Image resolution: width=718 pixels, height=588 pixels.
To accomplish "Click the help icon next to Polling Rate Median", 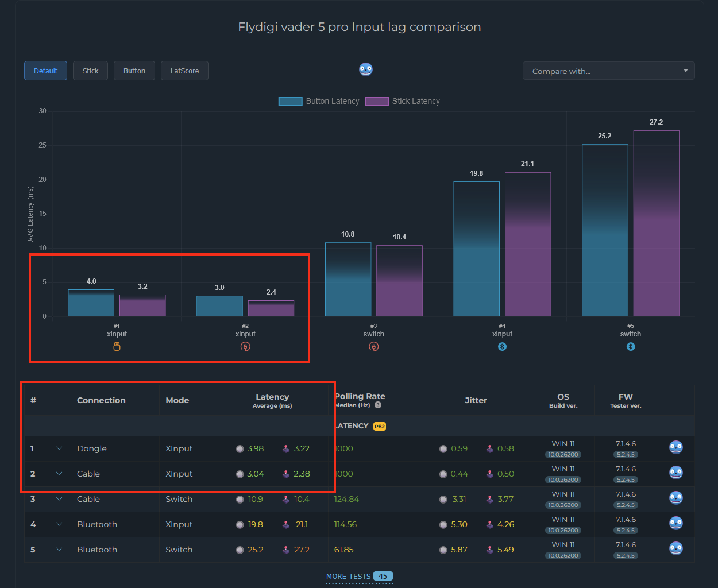I will pyautogui.click(x=378, y=405).
